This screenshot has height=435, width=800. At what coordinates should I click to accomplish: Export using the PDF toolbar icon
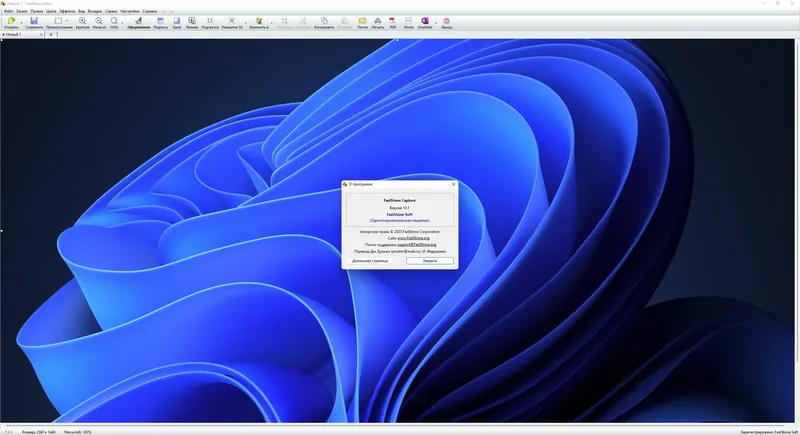pyautogui.click(x=392, y=21)
